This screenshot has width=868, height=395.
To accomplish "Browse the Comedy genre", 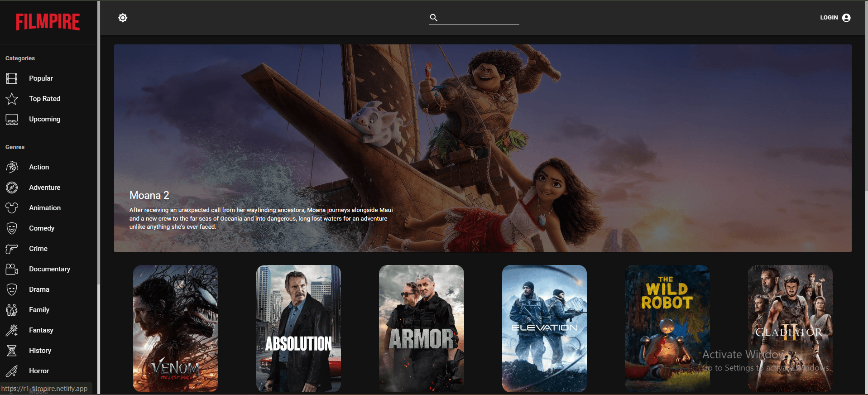I will click(x=48, y=228).
